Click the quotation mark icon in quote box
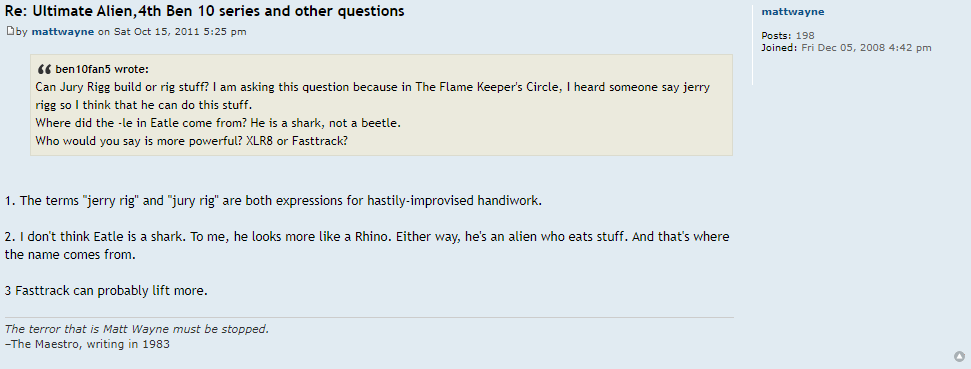The image size is (971, 369). [x=44, y=69]
